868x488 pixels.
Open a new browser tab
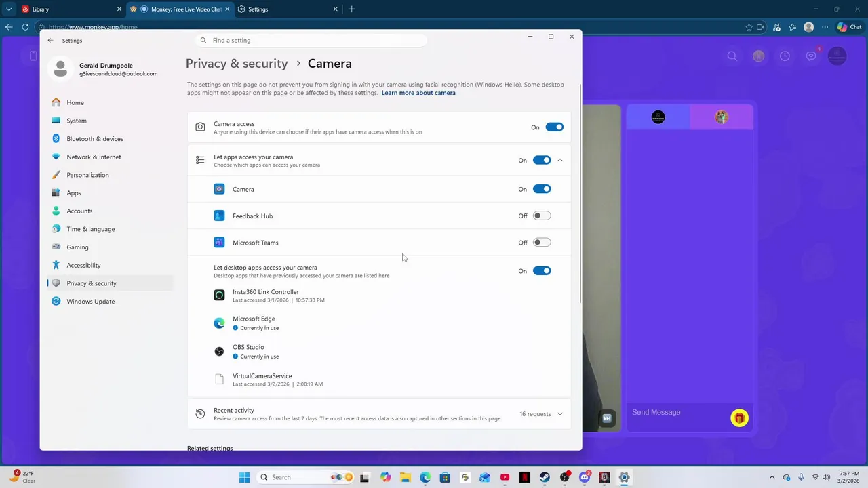(351, 9)
